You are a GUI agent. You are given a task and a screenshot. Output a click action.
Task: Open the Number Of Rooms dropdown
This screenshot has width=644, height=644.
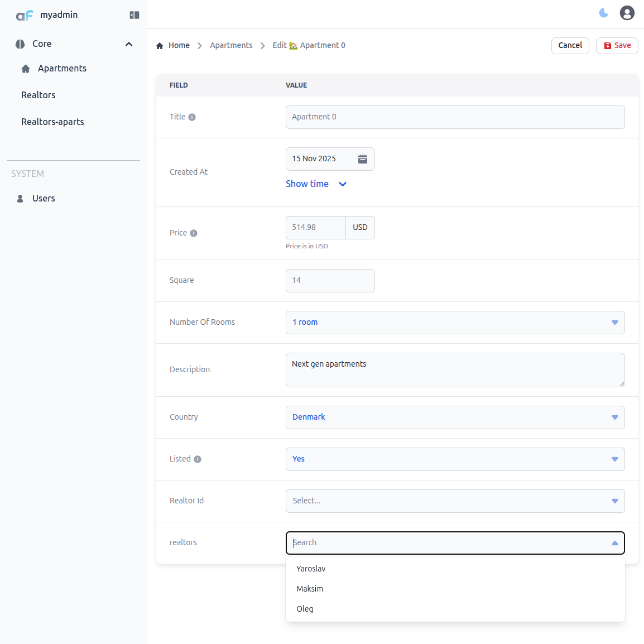[455, 323]
